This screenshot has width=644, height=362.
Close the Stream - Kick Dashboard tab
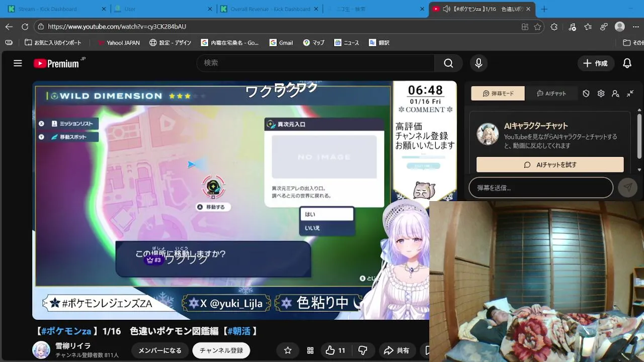coord(104,9)
